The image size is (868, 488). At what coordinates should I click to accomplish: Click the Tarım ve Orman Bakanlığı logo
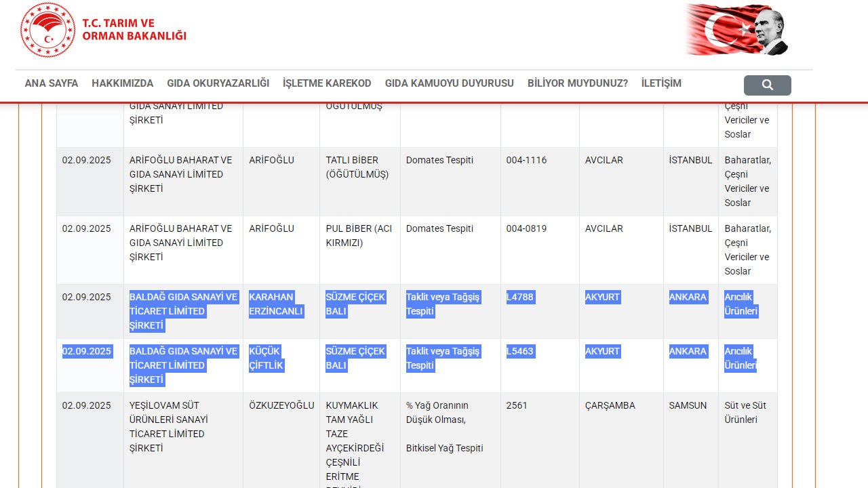[47, 30]
